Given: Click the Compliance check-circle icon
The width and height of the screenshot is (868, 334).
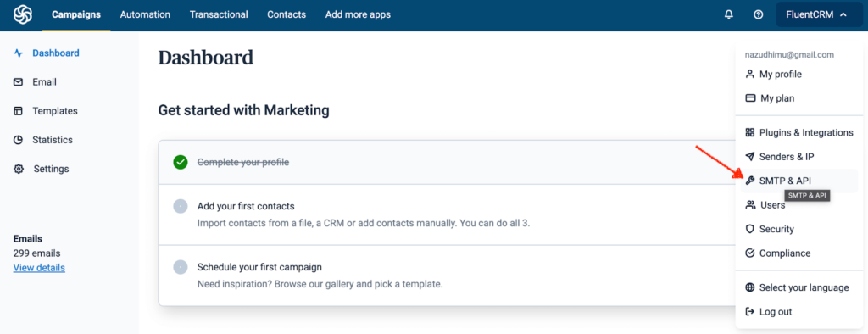Looking at the screenshot, I should [x=750, y=253].
